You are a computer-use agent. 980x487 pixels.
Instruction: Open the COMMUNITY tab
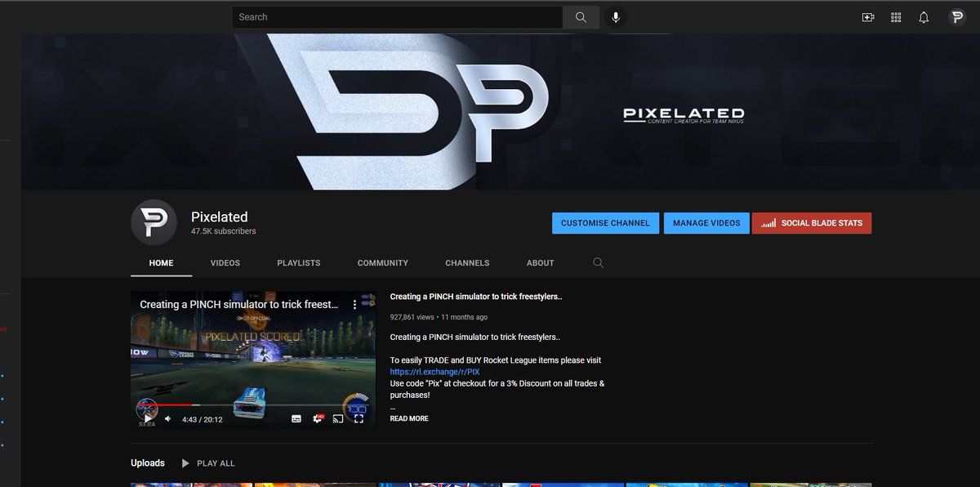[x=382, y=262]
